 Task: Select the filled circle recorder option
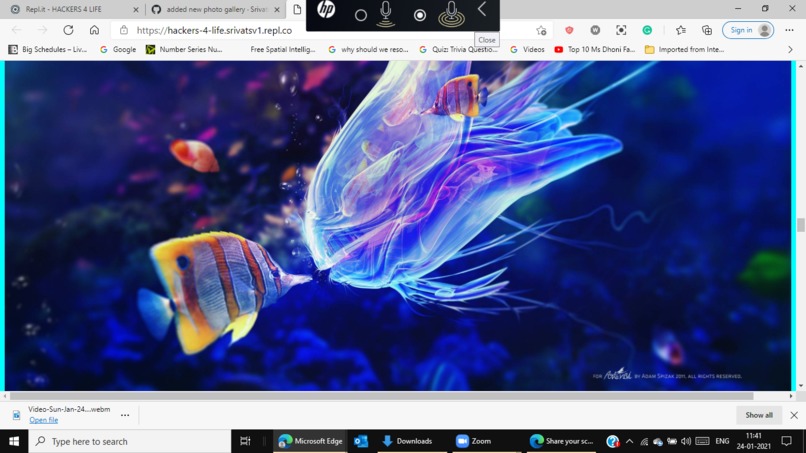click(x=420, y=15)
